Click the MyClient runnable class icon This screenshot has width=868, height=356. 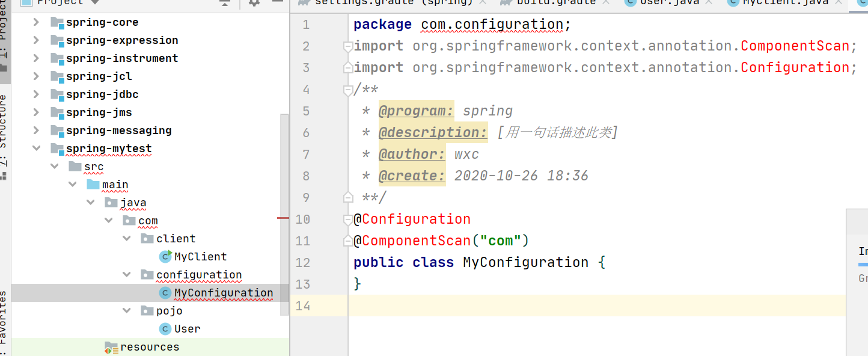click(x=165, y=257)
